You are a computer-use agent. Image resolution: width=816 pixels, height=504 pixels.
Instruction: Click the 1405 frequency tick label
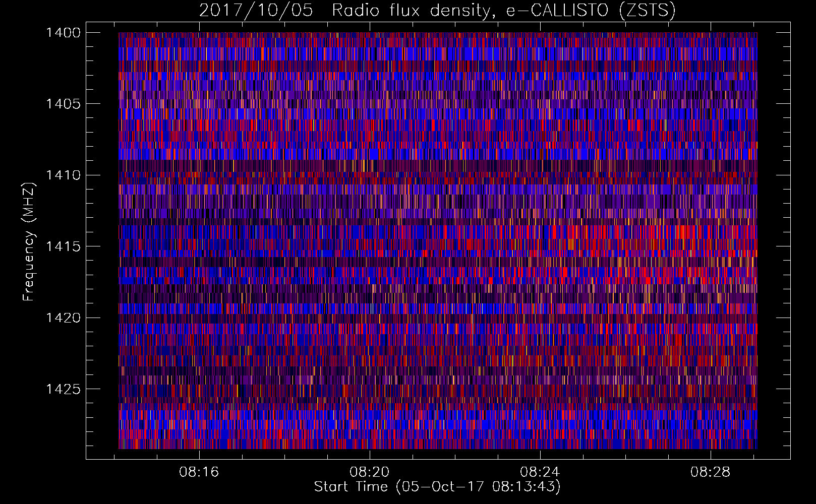pyautogui.click(x=63, y=104)
